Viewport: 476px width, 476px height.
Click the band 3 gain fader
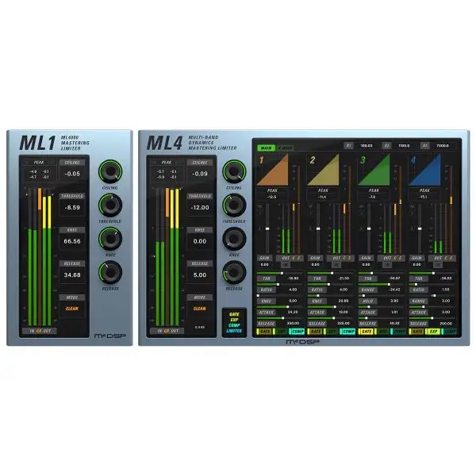pyautogui.click(x=367, y=230)
